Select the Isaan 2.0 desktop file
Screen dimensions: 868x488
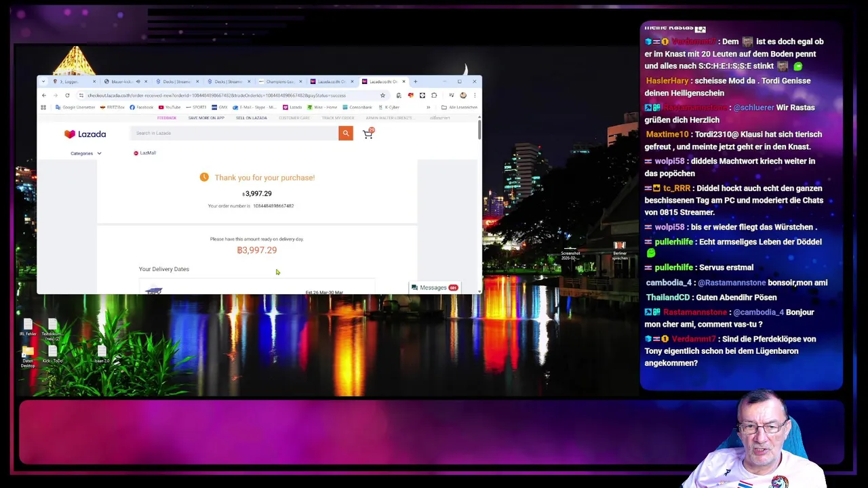102,354
